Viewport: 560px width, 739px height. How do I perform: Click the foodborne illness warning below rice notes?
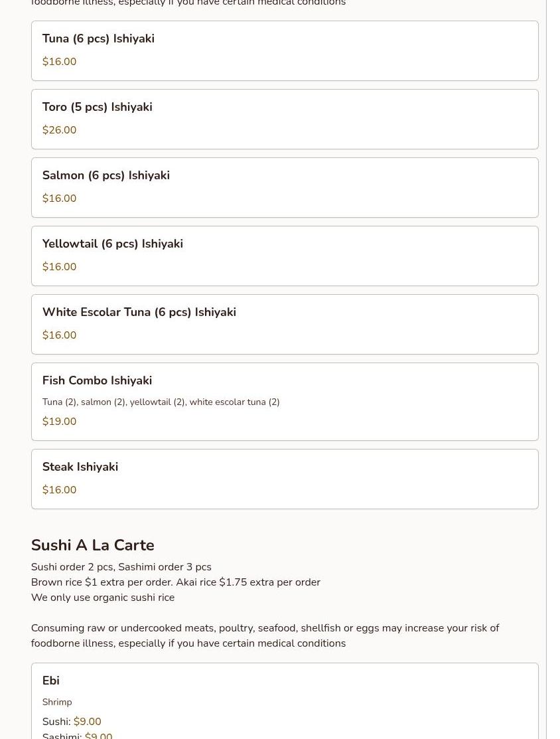265,635
